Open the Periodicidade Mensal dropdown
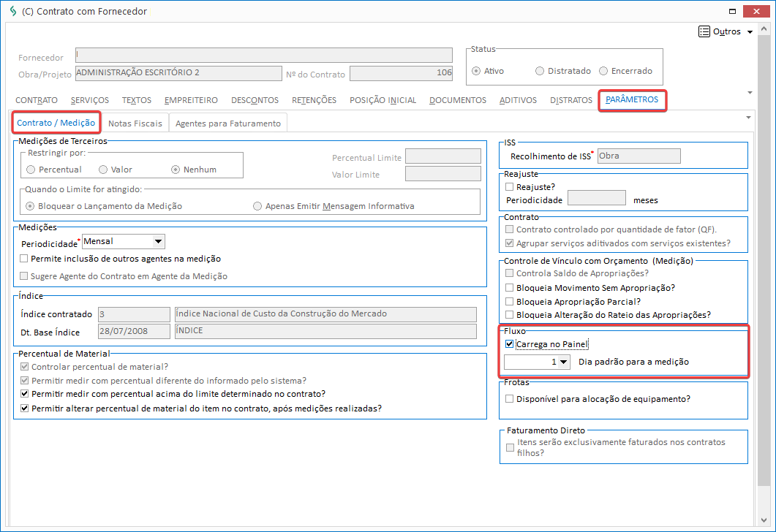The width and height of the screenshot is (776, 532). click(158, 241)
